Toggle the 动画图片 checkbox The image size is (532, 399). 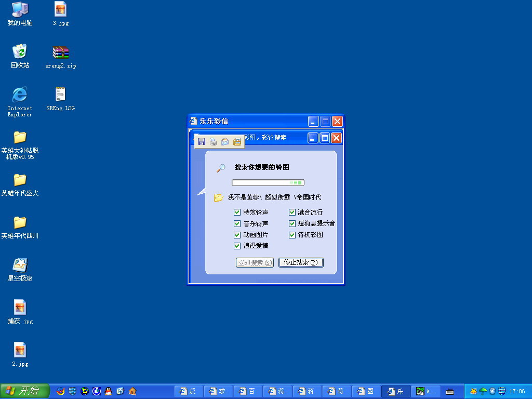237,235
